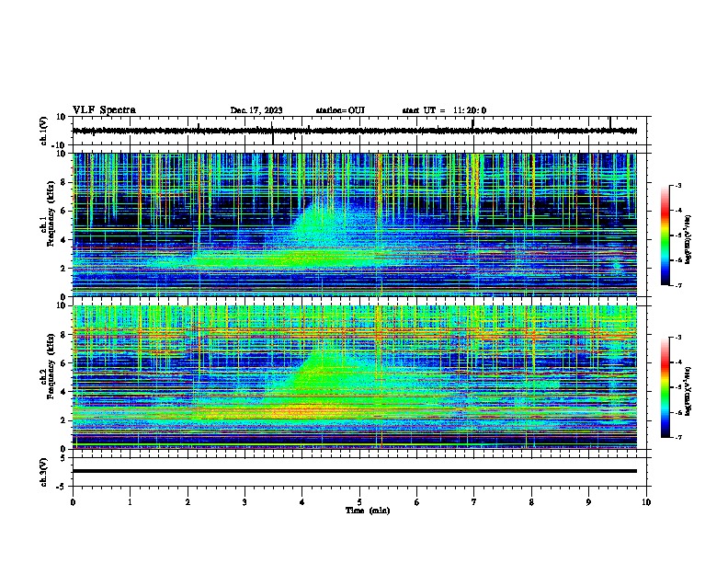
Task: Click the ch.1 spectrogram plot area
Action: pos(355,224)
